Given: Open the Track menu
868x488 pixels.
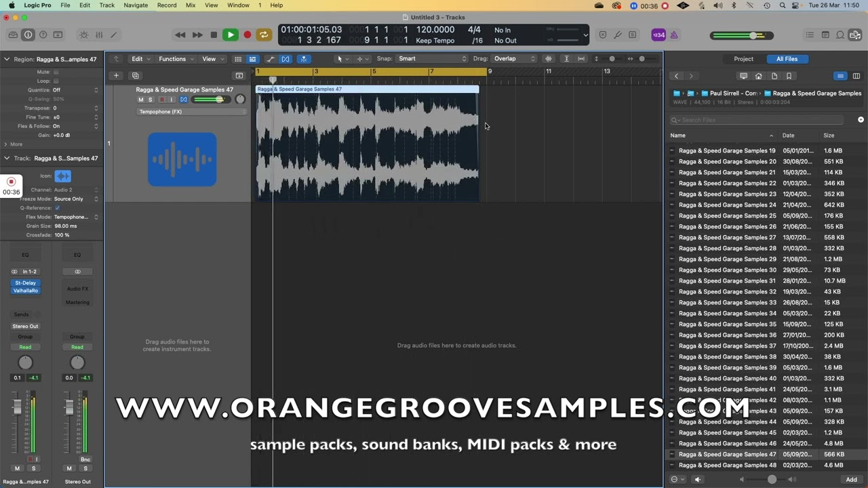Looking at the screenshot, I should click(x=107, y=5).
